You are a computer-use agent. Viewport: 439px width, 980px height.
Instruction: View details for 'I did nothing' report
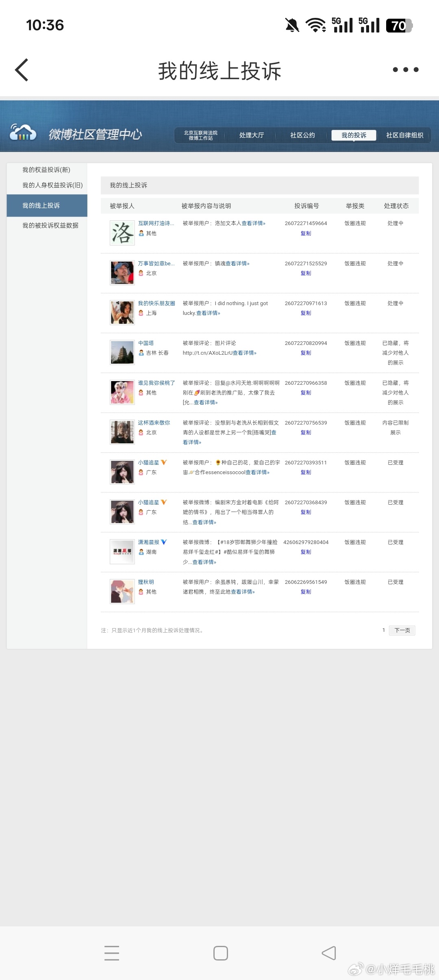(208, 313)
